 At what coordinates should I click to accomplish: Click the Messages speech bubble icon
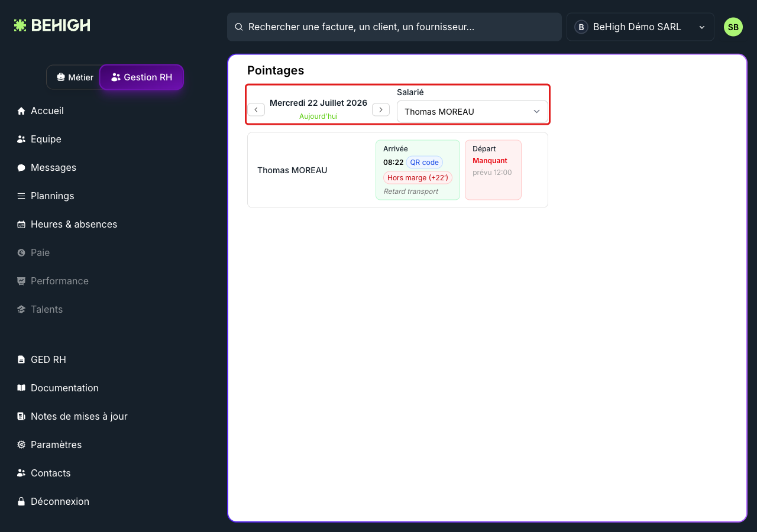[x=21, y=168]
